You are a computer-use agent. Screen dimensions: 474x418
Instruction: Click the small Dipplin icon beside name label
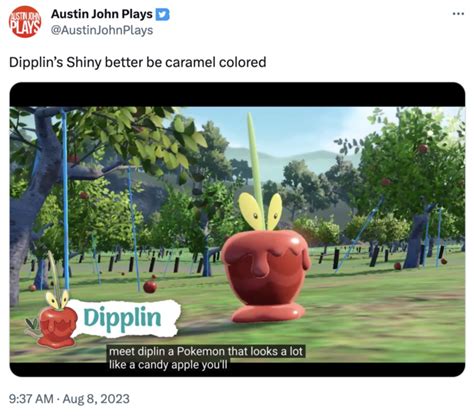click(x=55, y=318)
